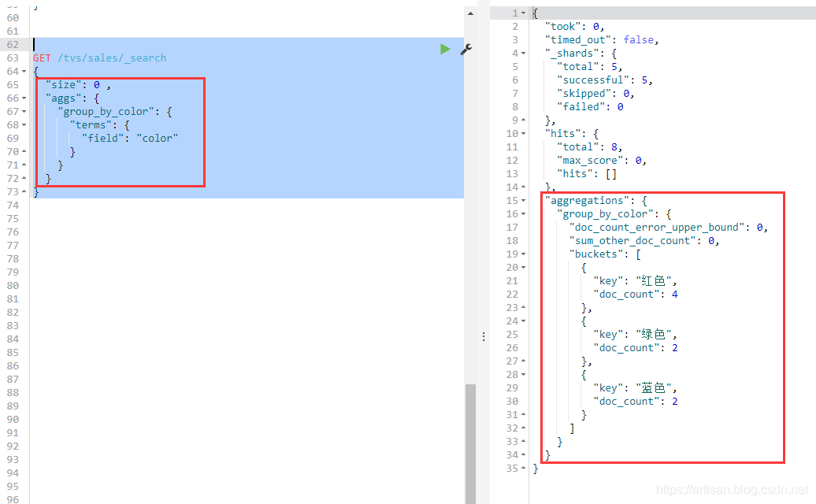Fold the bucket object at response line 24
816x504 pixels.
tap(525, 321)
